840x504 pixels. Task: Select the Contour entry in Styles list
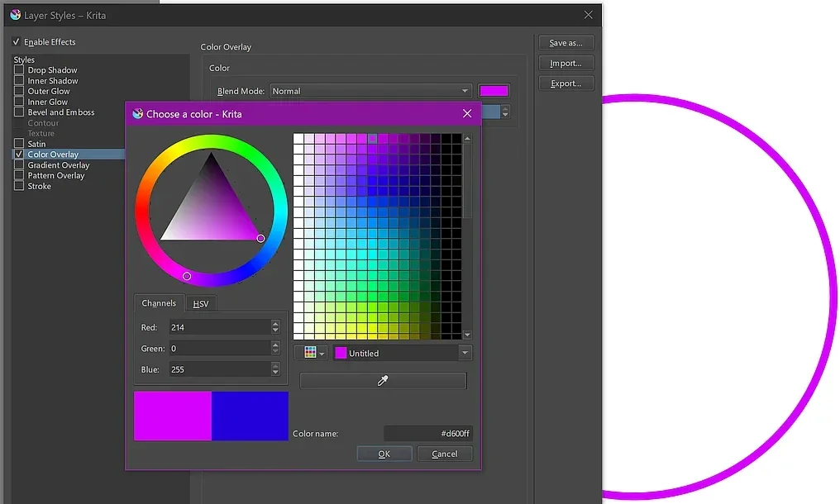[43, 122]
